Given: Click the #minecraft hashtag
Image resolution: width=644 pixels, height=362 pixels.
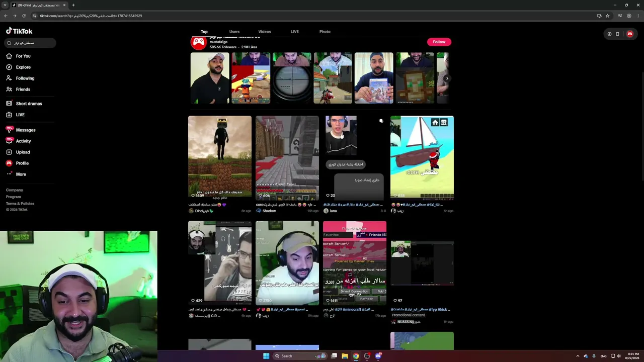Looking at the screenshot, I should pos(352,310).
